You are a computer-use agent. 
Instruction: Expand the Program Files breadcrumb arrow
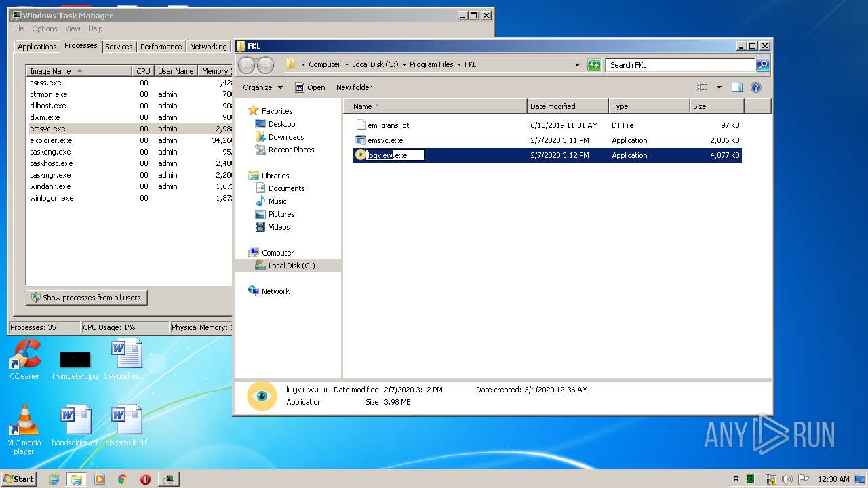(459, 65)
